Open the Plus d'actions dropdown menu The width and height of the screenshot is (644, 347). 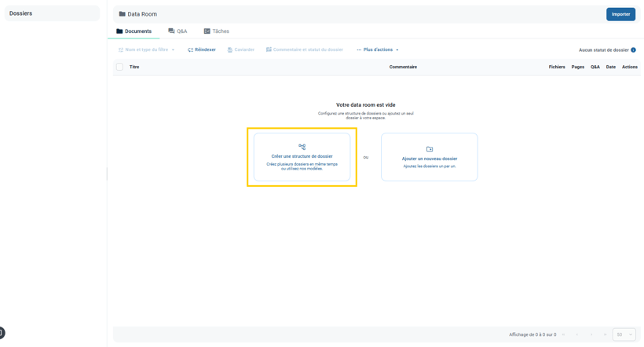[x=378, y=50]
